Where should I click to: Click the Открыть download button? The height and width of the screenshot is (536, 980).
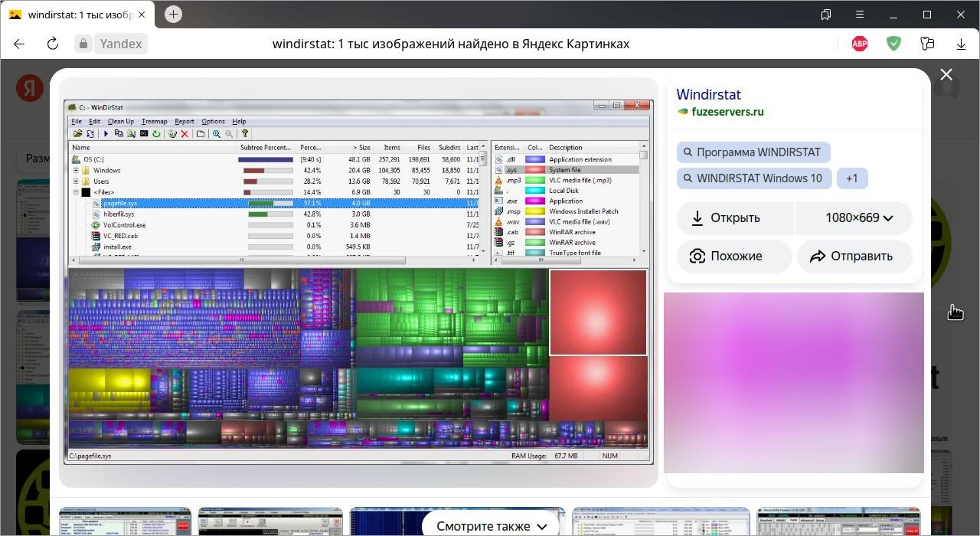tap(735, 218)
